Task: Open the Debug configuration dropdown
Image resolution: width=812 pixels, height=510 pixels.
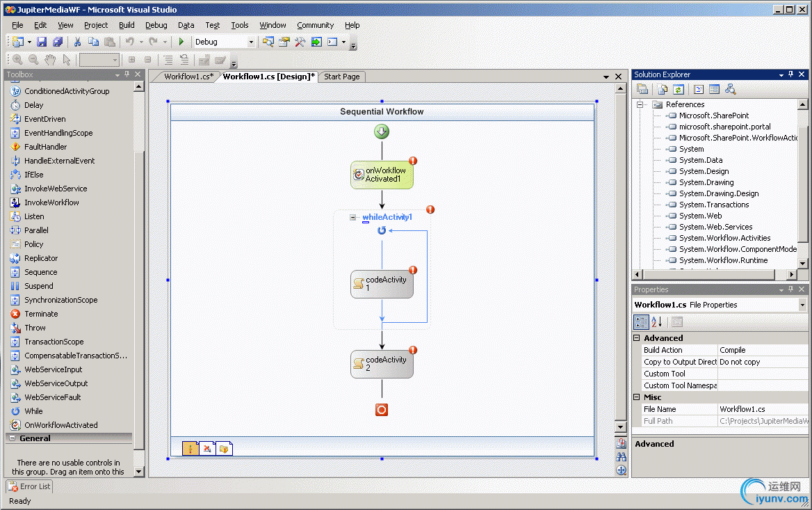Action: 251,42
